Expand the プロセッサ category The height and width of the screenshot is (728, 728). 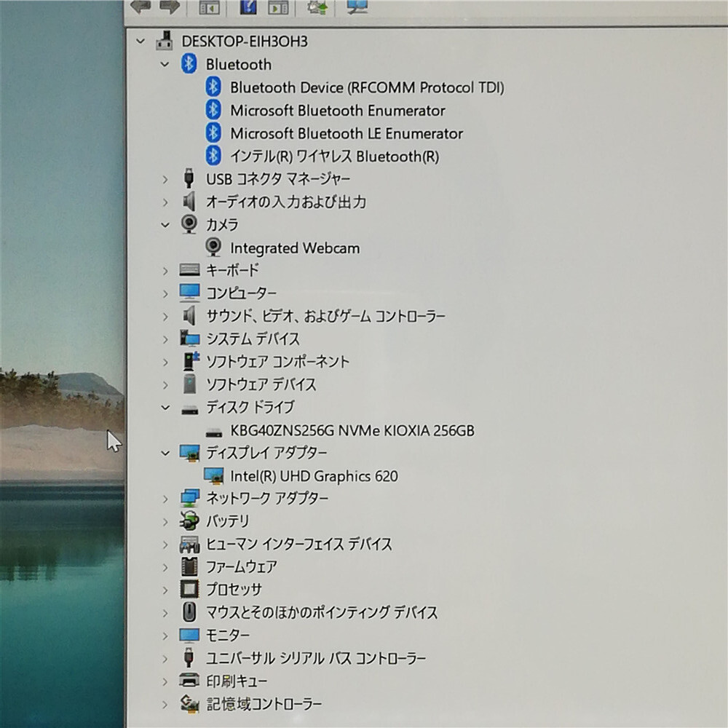[165, 590]
